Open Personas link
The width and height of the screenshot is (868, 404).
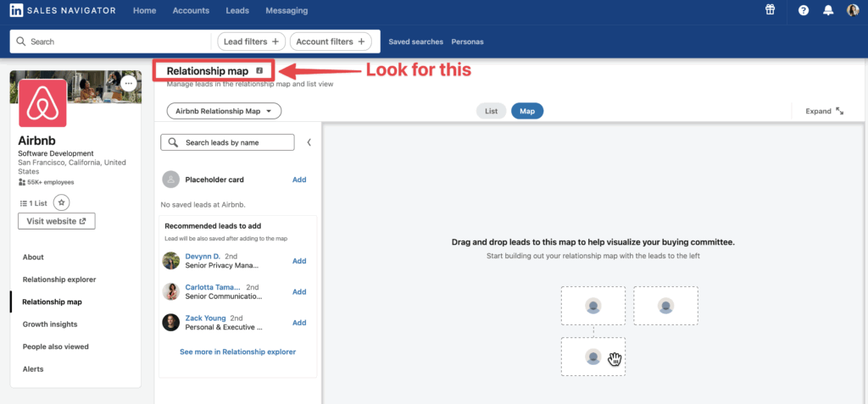point(467,42)
